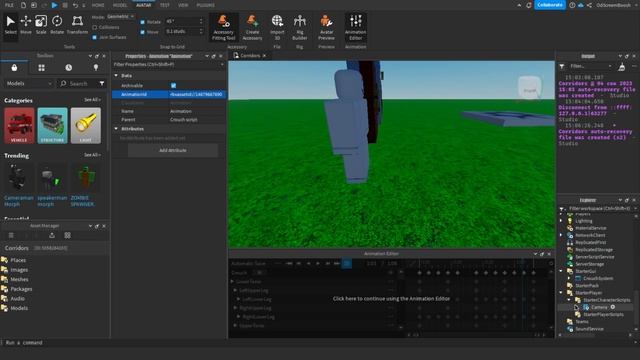
Task: Toggle the Move snap checkbox
Action: (x=142, y=32)
